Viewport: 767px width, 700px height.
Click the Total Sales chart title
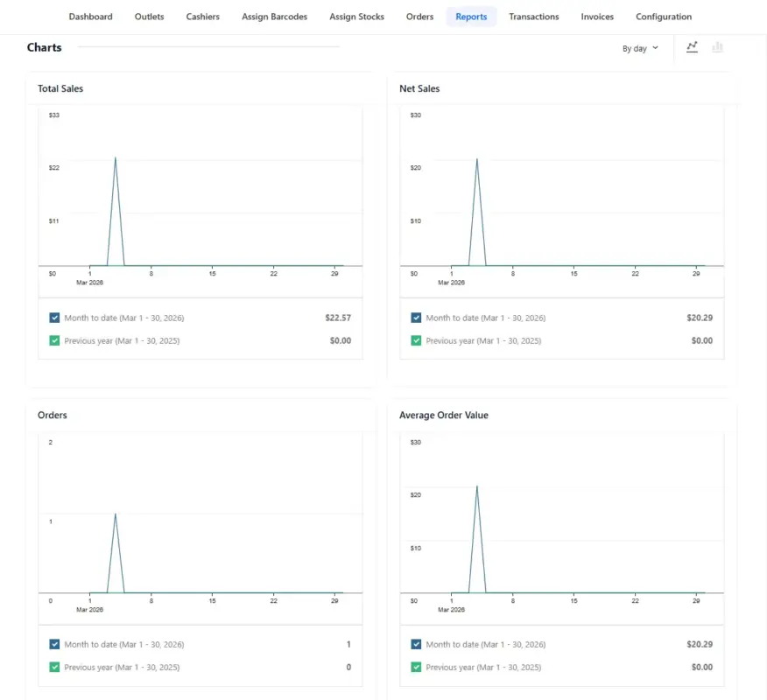pos(60,88)
